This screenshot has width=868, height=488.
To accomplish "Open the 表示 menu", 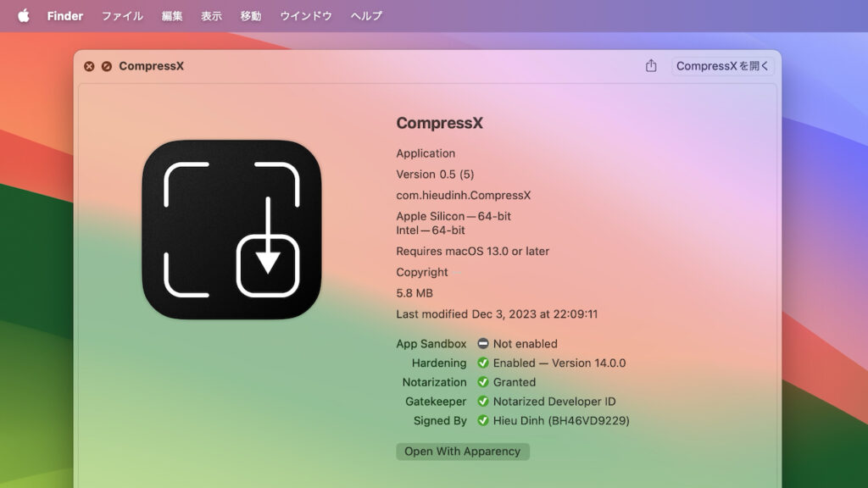I will click(211, 16).
